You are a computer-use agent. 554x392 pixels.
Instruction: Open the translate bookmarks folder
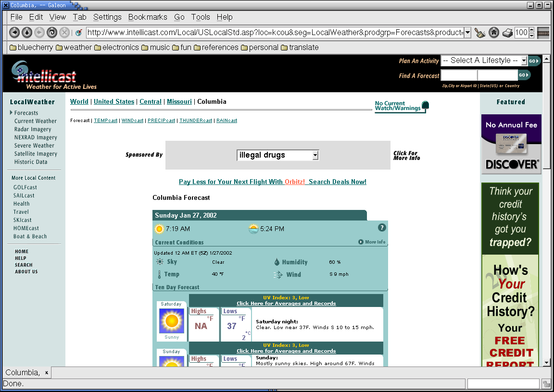[x=300, y=47]
